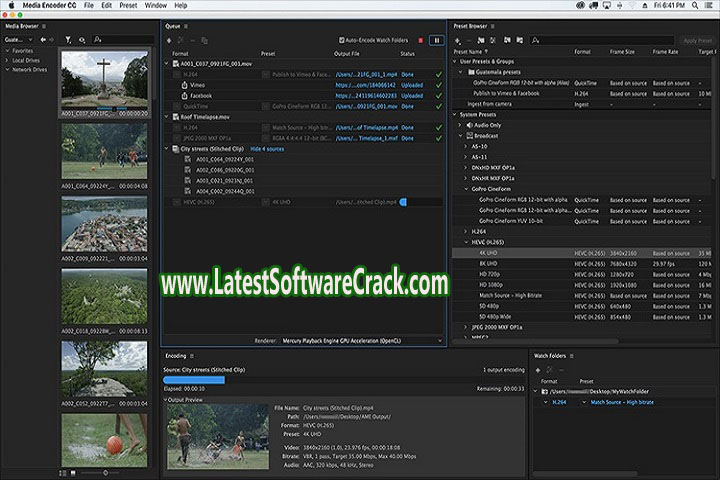Click the macOS Spotlight search icon
The image size is (720, 480).
click(x=693, y=6)
